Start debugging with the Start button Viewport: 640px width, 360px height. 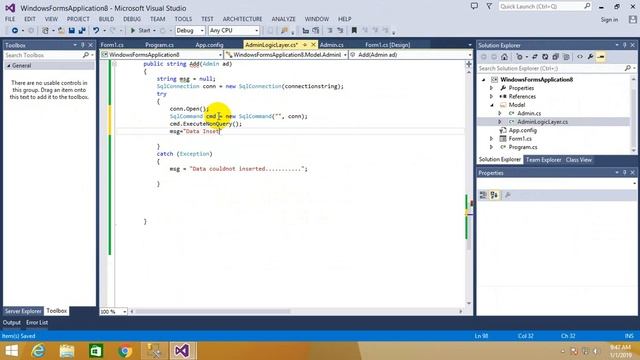click(x=140, y=31)
